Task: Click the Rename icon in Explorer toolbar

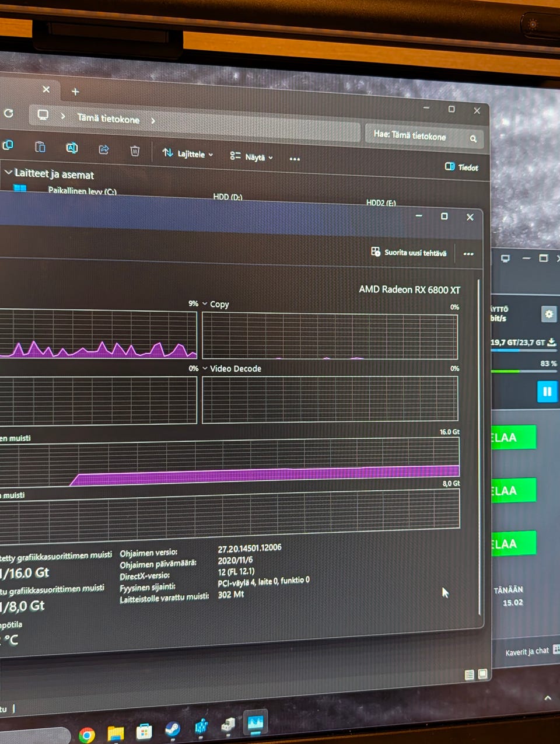Action: (72, 148)
